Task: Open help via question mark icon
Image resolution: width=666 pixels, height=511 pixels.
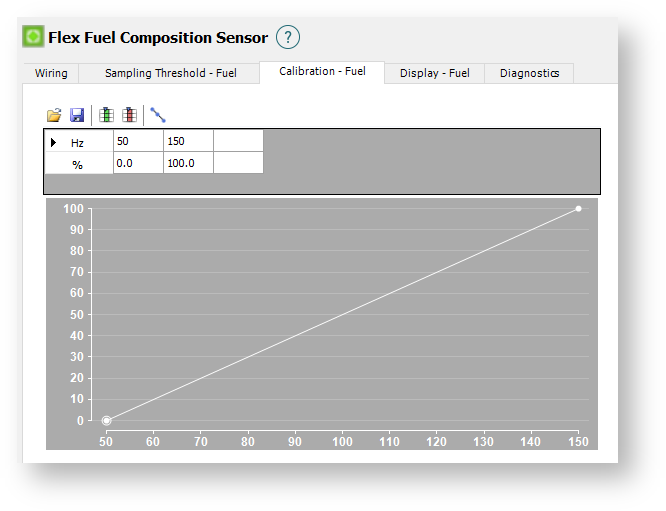Action: click(288, 37)
